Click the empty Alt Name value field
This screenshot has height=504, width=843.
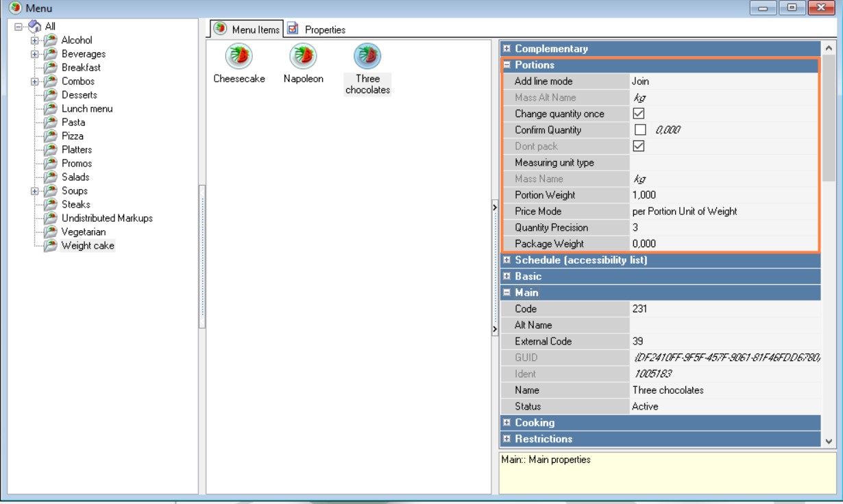tap(724, 325)
